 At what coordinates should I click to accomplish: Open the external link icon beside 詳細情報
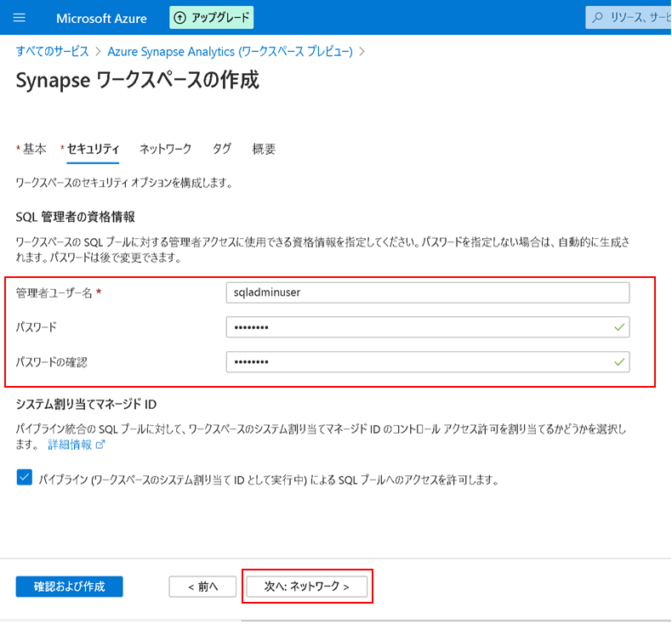(101, 445)
